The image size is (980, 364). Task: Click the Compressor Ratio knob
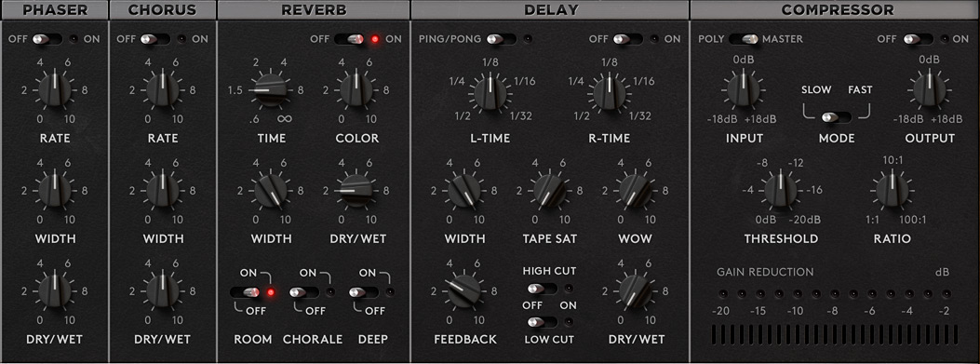892,190
